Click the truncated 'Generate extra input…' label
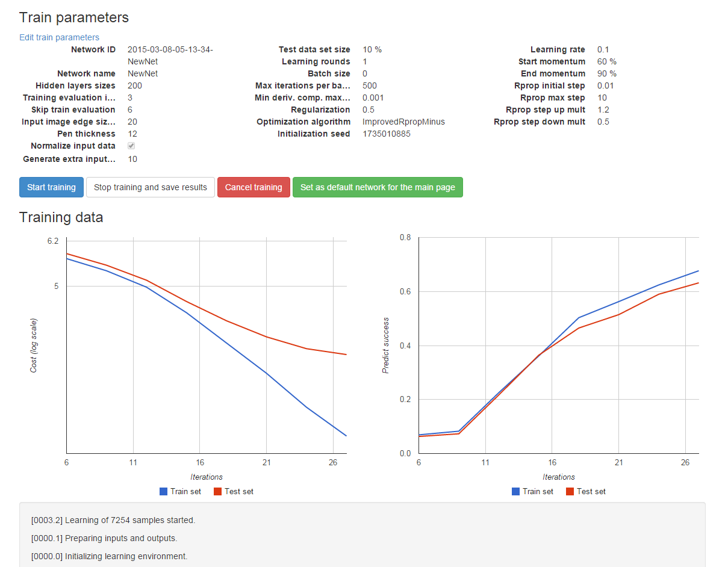Screen dimensions: 728x567 pos(69,159)
